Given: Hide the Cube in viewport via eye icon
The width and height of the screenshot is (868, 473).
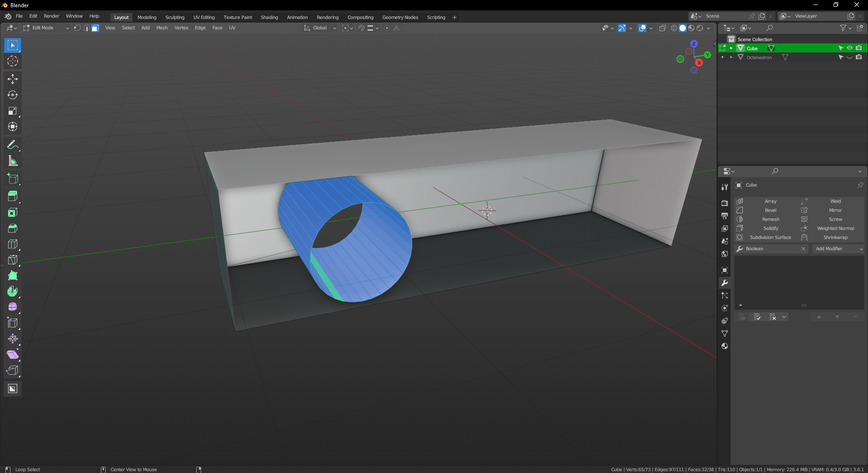Looking at the screenshot, I should click(x=849, y=48).
